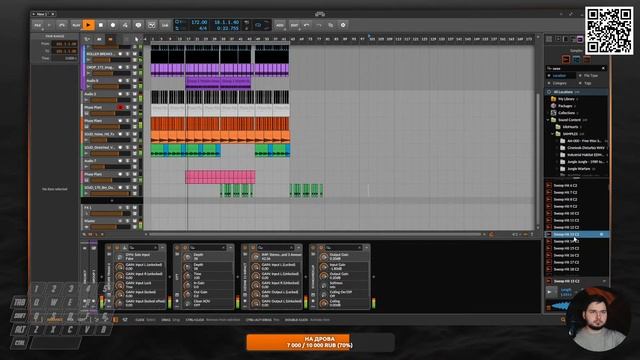
Task: Arm recording on the Audio 7 track
Action: click(120, 161)
